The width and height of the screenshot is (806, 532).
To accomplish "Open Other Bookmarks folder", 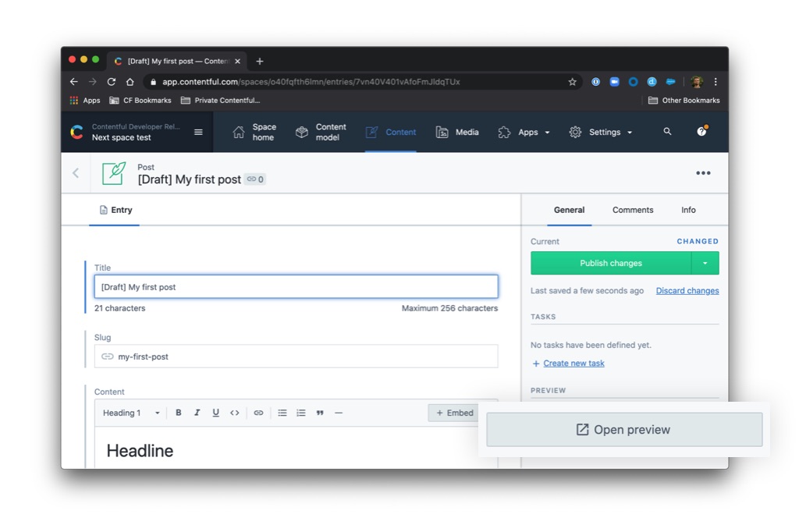I will click(x=684, y=100).
